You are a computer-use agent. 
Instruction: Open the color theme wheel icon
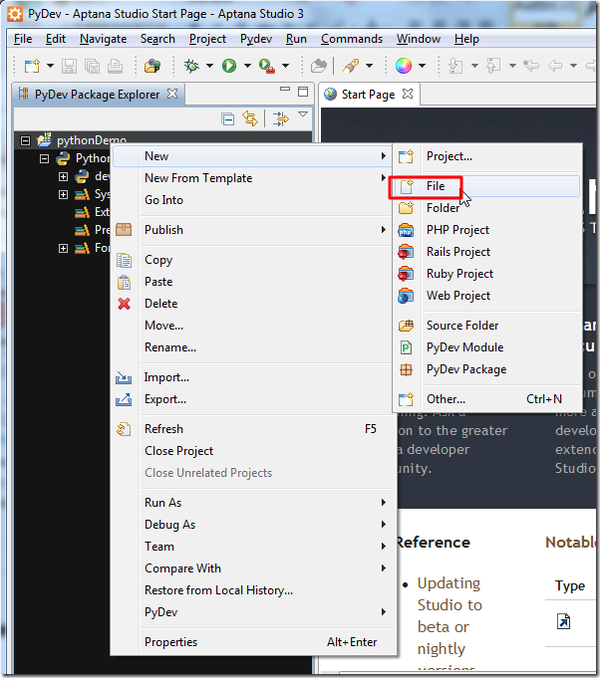coord(403,66)
